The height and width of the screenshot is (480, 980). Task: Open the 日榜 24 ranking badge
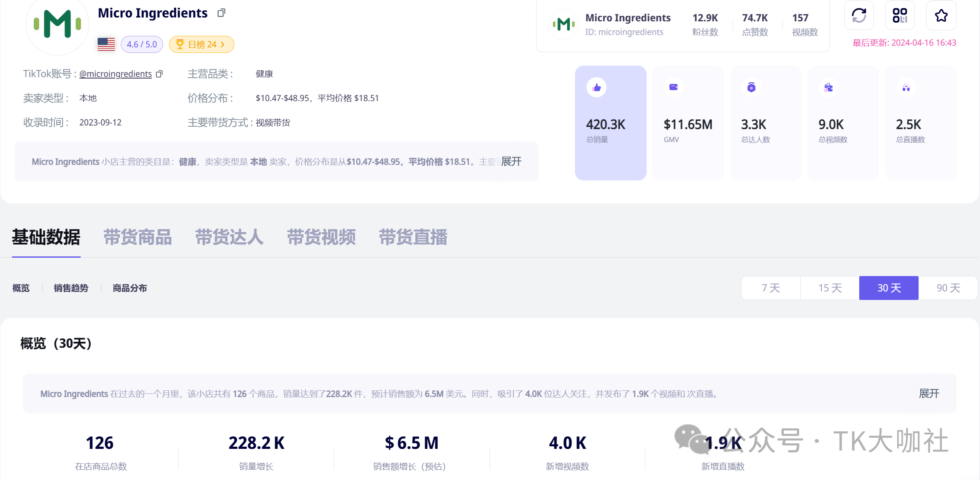(201, 44)
